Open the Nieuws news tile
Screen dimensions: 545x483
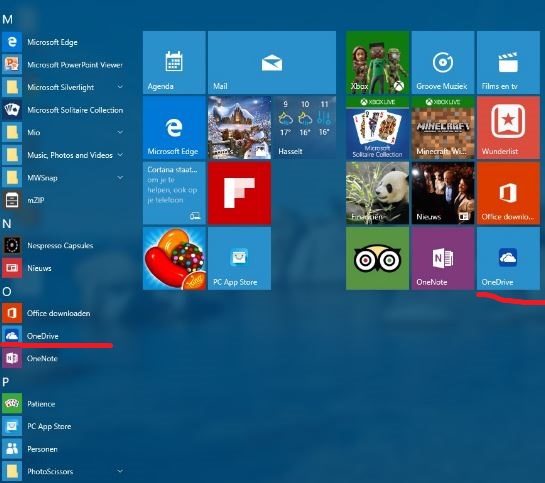click(x=443, y=193)
